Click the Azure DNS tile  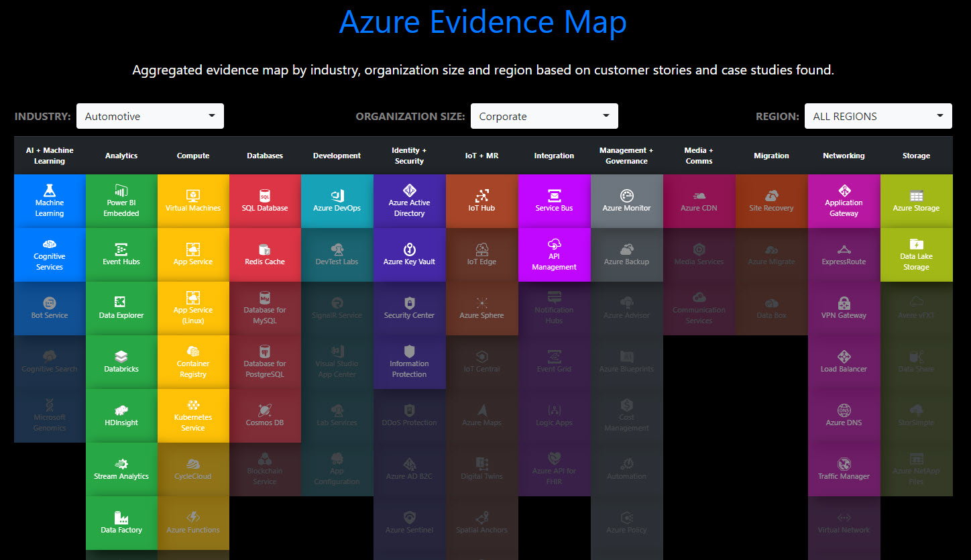844,416
